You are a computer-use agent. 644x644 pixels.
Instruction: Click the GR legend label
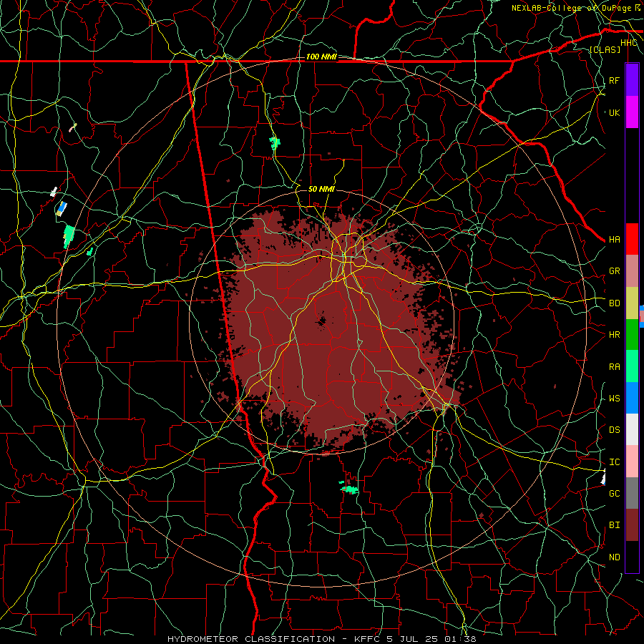click(x=614, y=271)
